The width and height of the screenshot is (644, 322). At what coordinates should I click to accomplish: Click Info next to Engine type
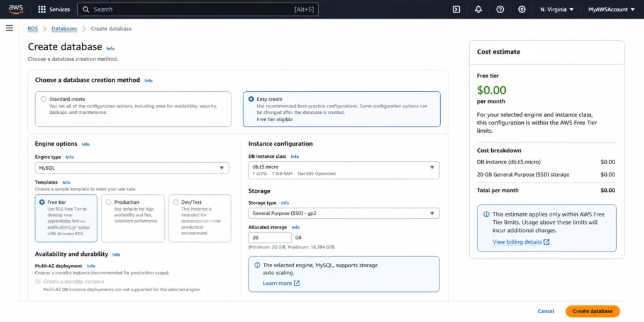click(70, 157)
